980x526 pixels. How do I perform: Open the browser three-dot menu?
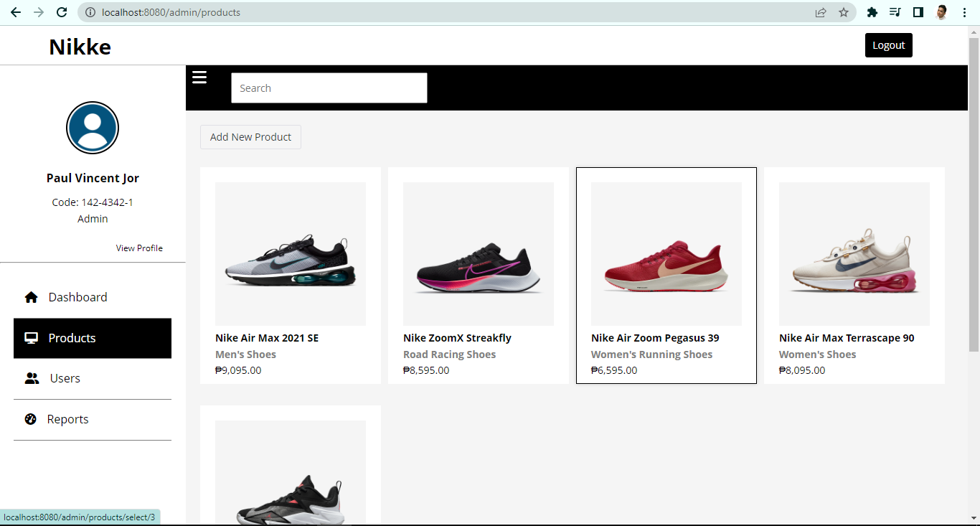pyautogui.click(x=963, y=12)
